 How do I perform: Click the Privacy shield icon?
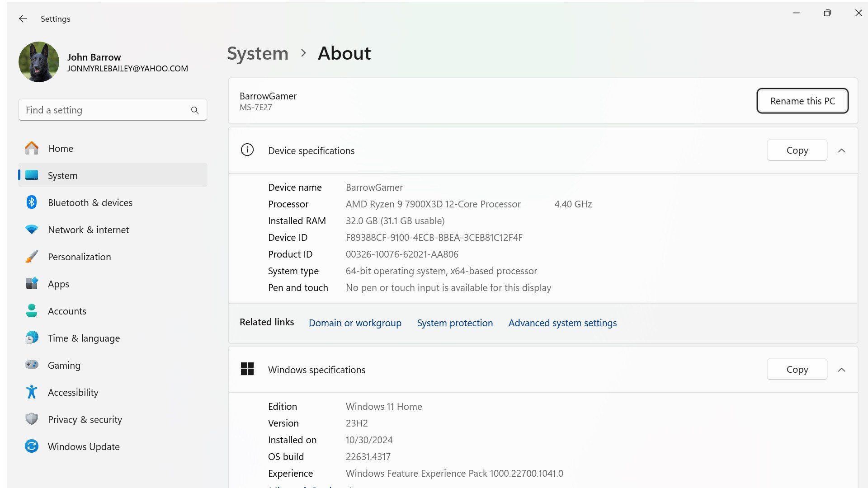click(32, 419)
